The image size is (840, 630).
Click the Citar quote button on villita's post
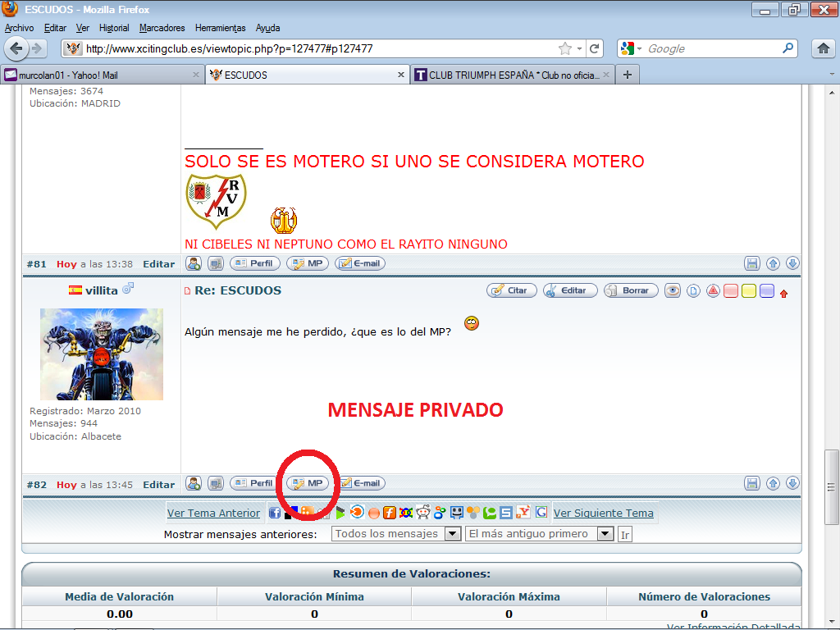click(512, 290)
